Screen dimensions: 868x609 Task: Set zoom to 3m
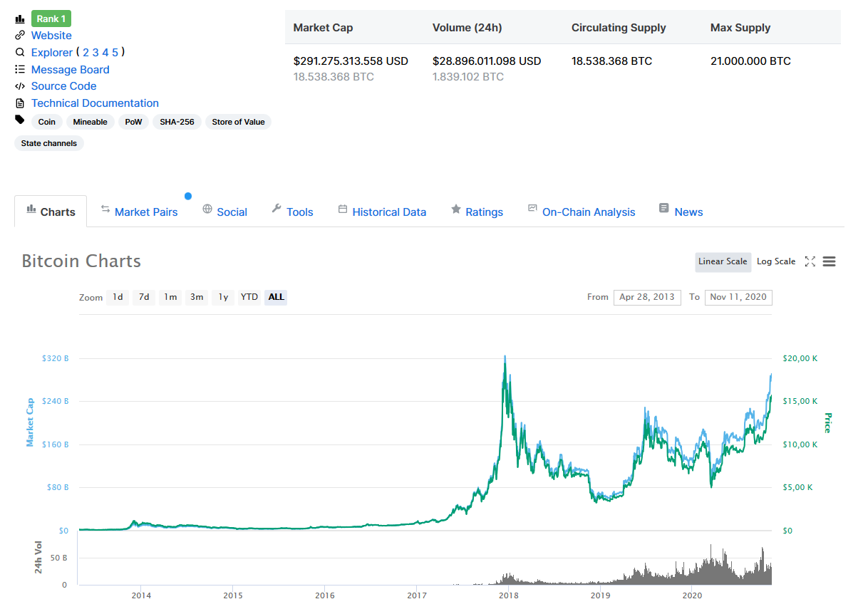197,297
